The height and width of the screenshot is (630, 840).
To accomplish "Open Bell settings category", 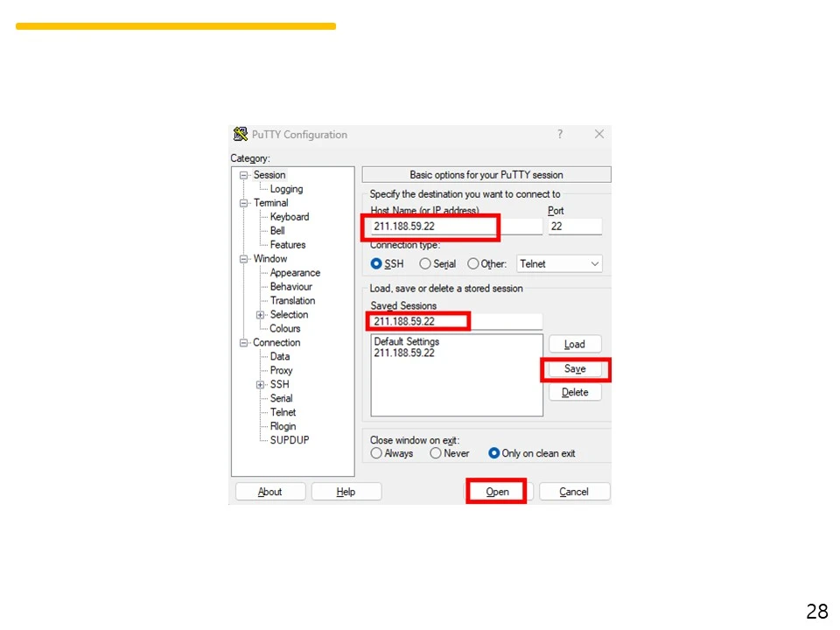I will (x=277, y=230).
